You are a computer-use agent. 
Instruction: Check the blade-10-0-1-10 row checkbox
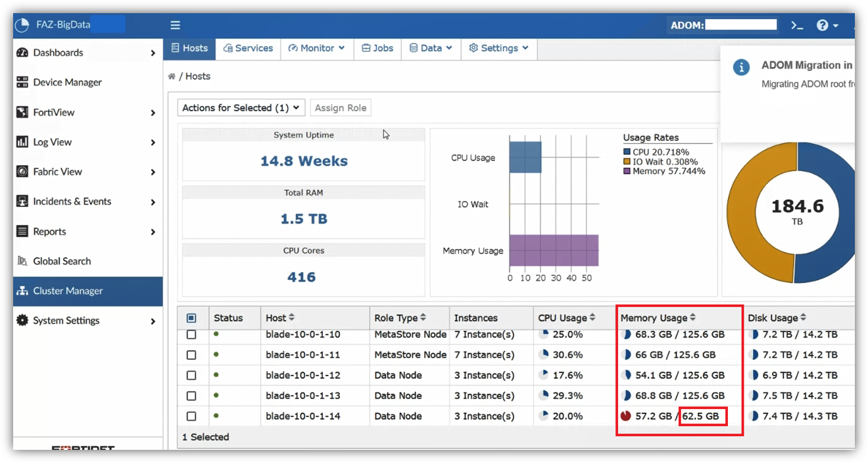[x=191, y=335]
